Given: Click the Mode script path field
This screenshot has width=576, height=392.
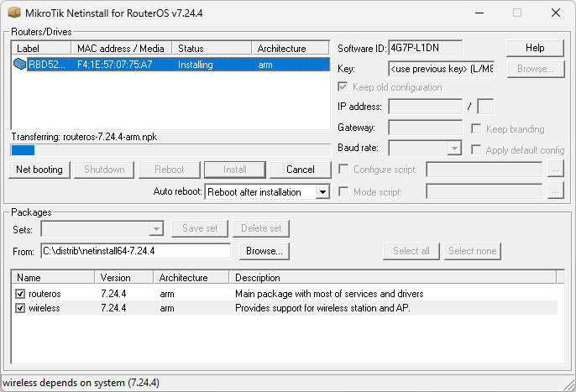Looking at the screenshot, I should 484,191.
